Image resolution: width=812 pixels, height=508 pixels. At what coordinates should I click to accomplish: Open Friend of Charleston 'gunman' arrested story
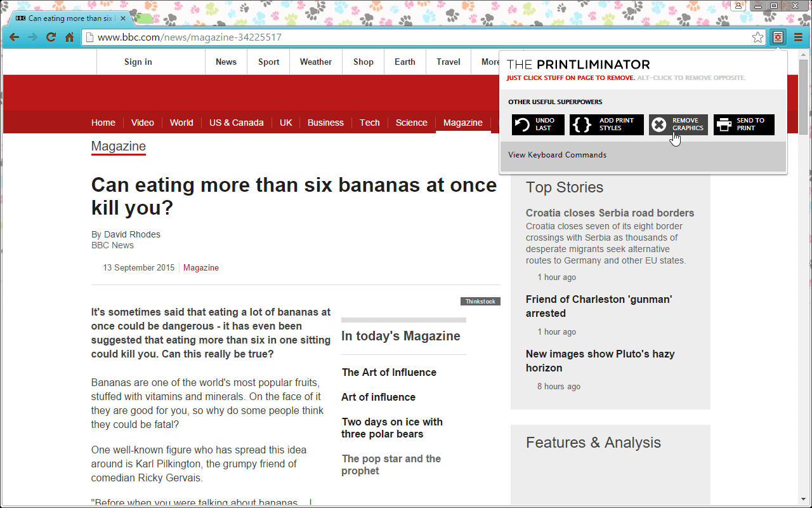[599, 306]
